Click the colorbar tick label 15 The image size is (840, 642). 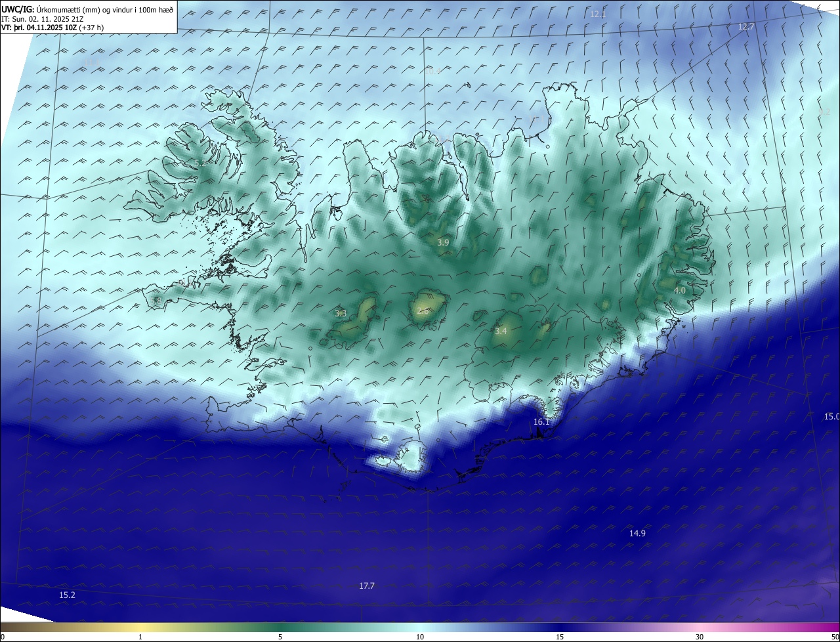coord(560,637)
